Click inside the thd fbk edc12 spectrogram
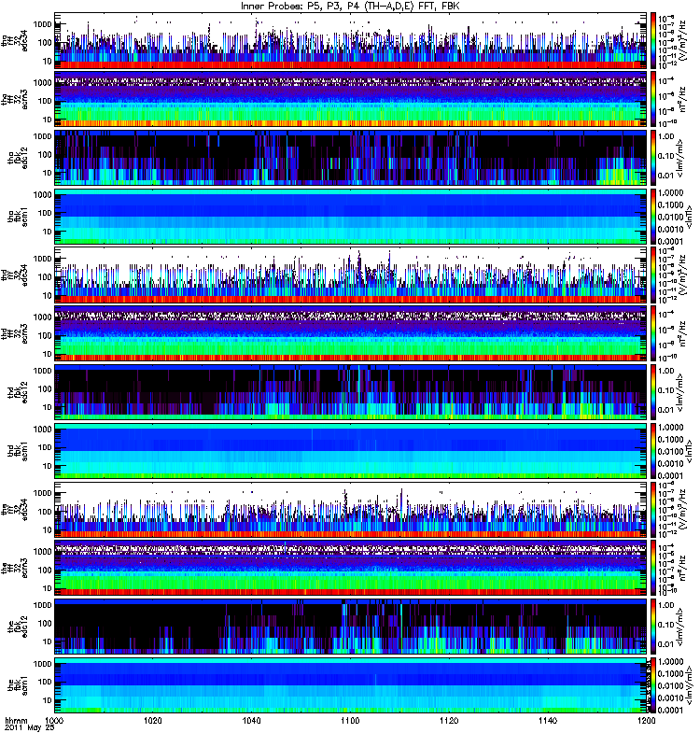 pyautogui.click(x=351, y=392)
